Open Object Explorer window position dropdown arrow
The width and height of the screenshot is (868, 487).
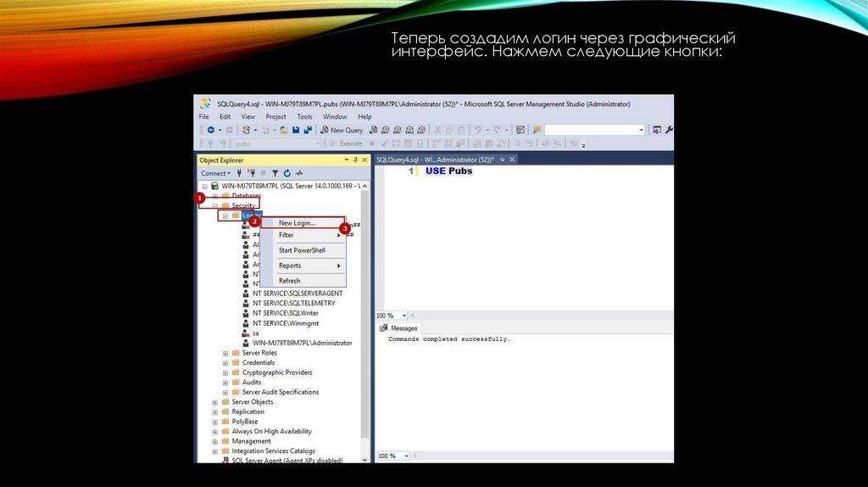click(x=347, y=160)
